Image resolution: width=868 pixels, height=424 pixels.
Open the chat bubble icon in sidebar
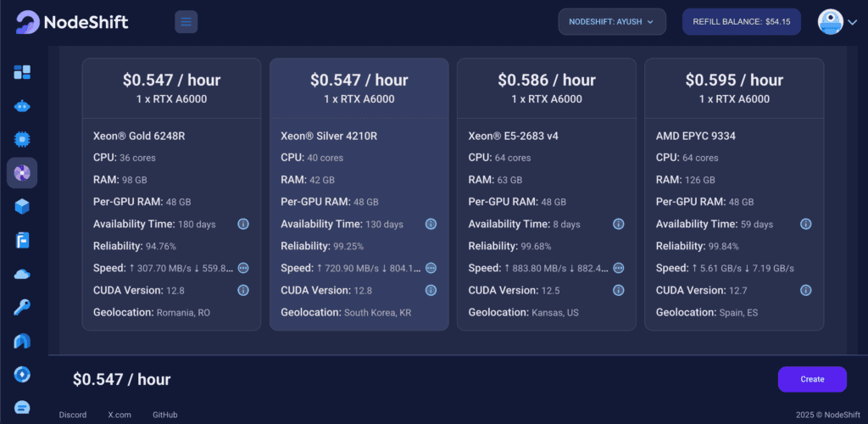point(22,408)
